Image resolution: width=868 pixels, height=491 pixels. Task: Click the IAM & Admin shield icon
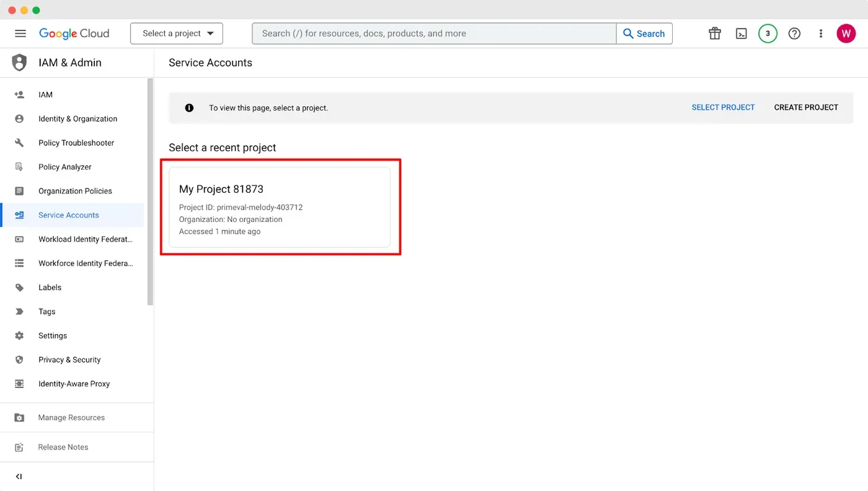point(20,63)
